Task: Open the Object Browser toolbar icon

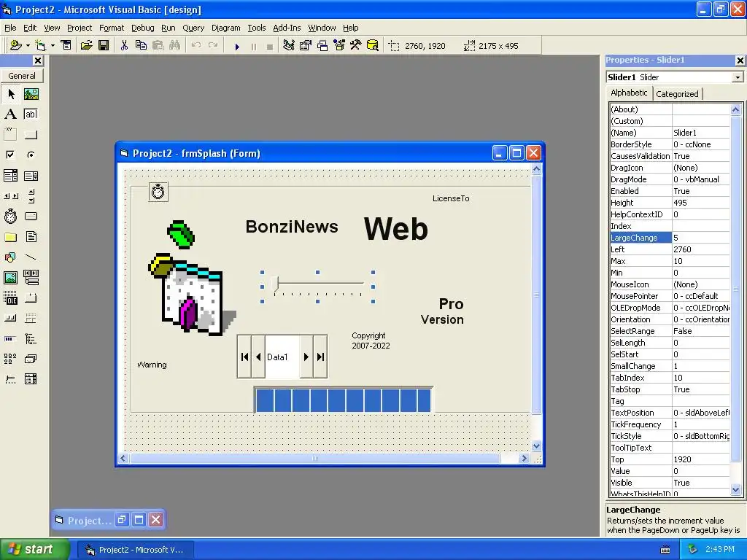Action: (339, 46)
